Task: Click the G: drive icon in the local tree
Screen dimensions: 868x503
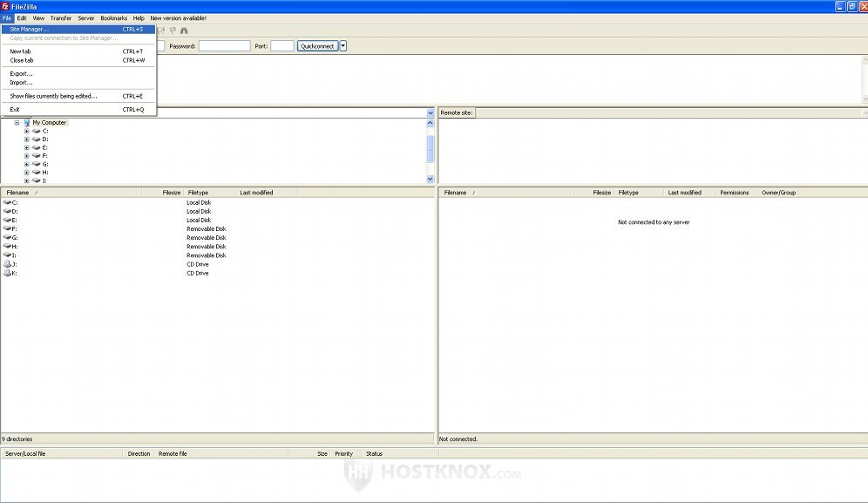Action: pyautogui.click(x=37, y=164)
